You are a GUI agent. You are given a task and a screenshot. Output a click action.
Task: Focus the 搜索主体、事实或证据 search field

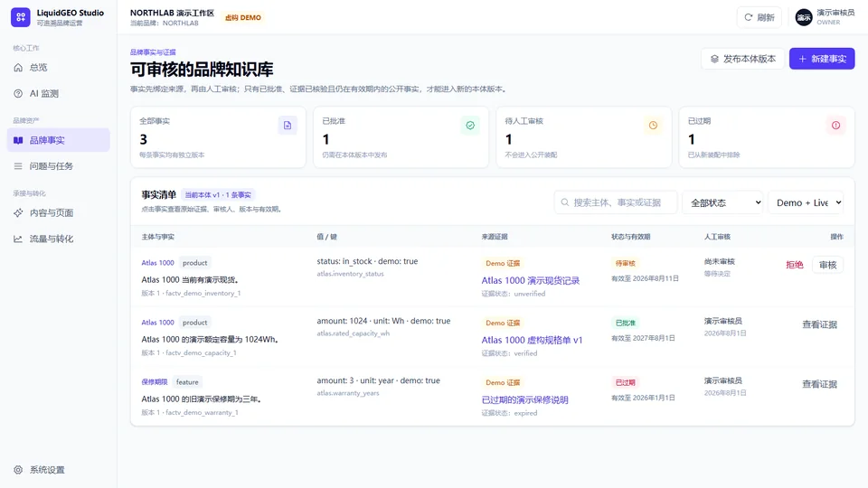pyautogui.click(x=616, y=202)
